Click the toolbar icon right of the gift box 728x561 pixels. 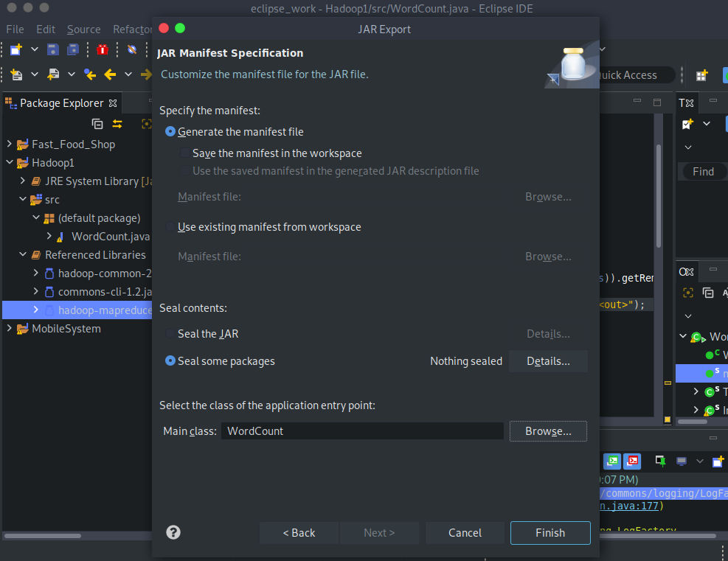tap(132, 49)
